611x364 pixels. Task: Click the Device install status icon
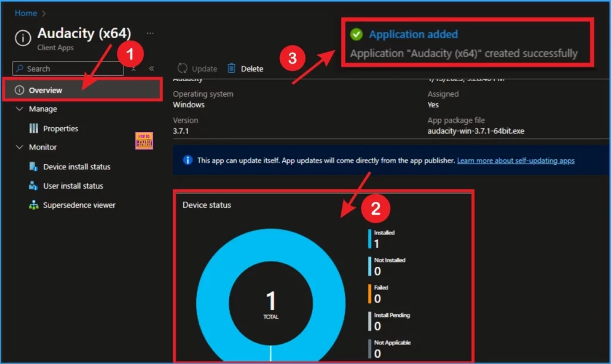[x=33, y=167]
